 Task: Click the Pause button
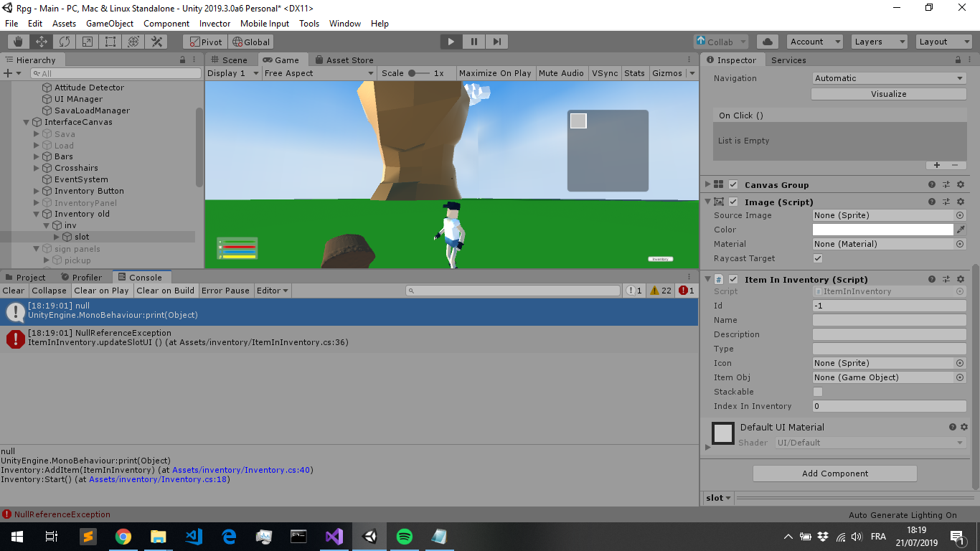tap(473, 41)
